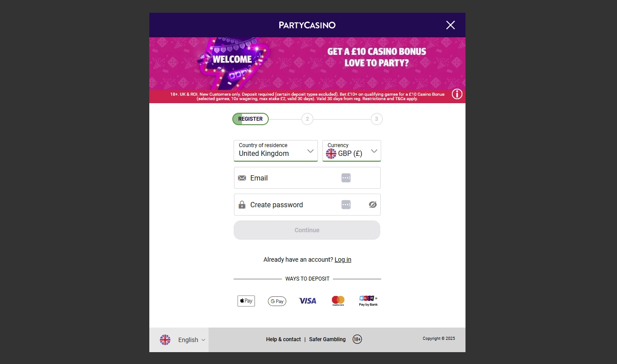Viewport: 617px width, 364px height.
Task: Open Help & contact
Action: tap(283, 339)
